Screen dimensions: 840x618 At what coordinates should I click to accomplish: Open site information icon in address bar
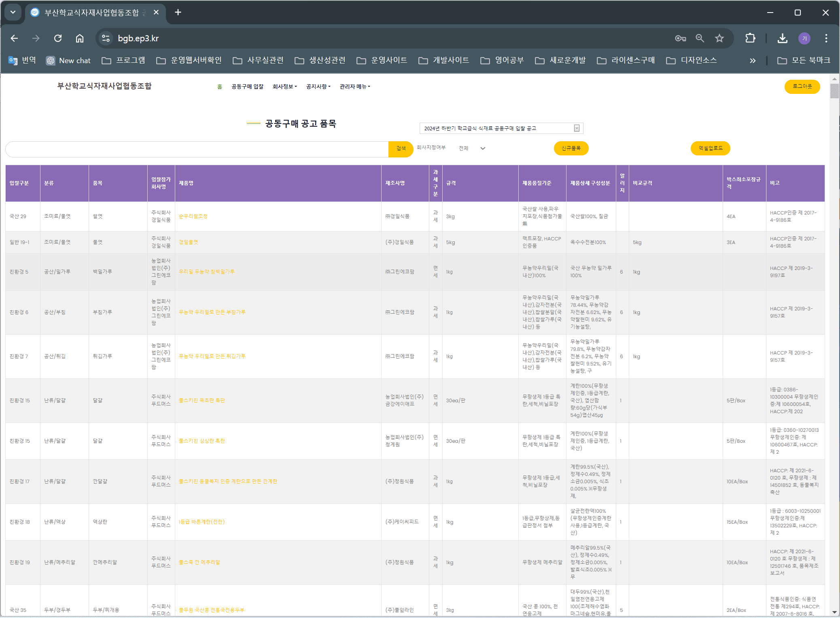pos(106,38)
